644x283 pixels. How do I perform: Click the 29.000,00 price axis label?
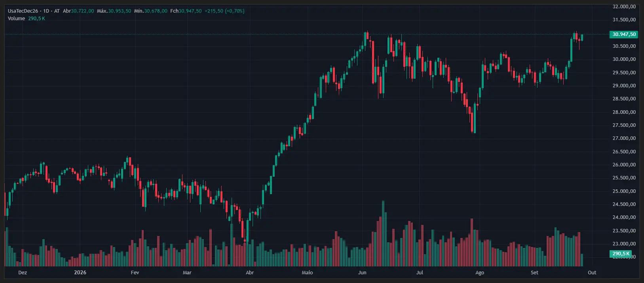pos(624,86)
